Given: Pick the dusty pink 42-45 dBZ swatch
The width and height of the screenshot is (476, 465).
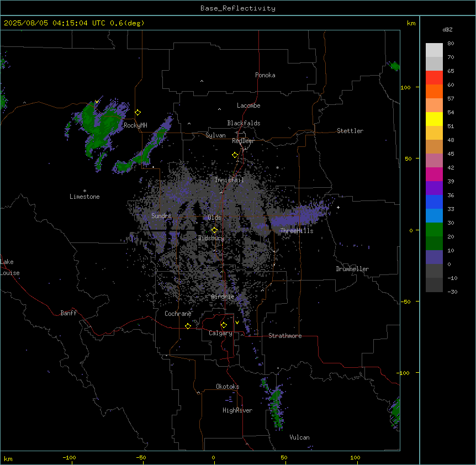Looking at the screenshot, I should tap(434, 161).
